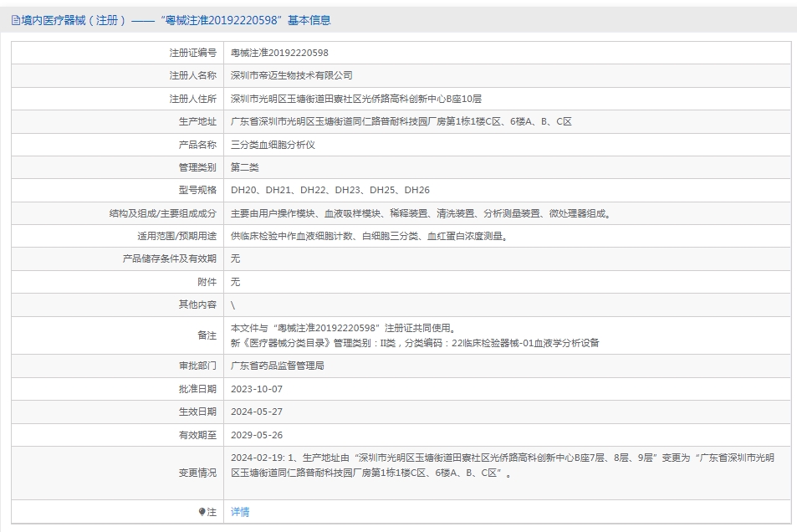Open the 详情 details link
The height and width of the screenshot is (532, 797).
[x=240, y=512]
